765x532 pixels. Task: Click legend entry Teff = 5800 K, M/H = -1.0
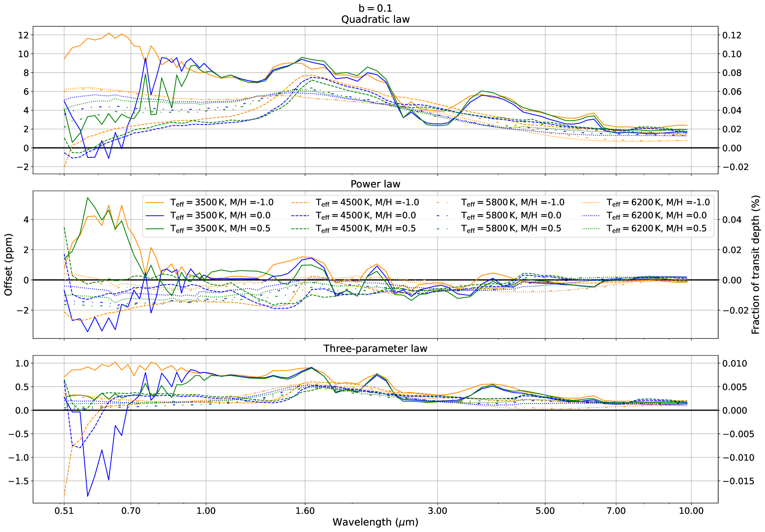513,202
